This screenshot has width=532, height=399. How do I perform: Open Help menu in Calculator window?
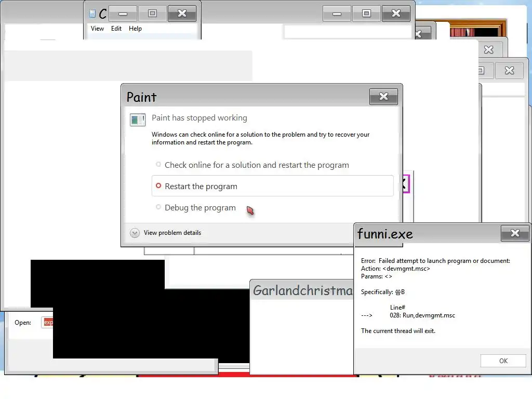135,29
